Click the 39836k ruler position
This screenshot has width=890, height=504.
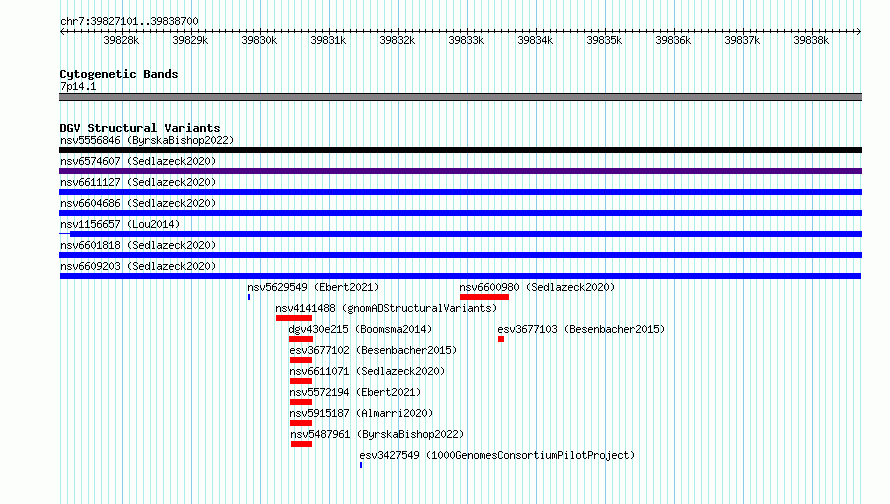pos(673,40)
